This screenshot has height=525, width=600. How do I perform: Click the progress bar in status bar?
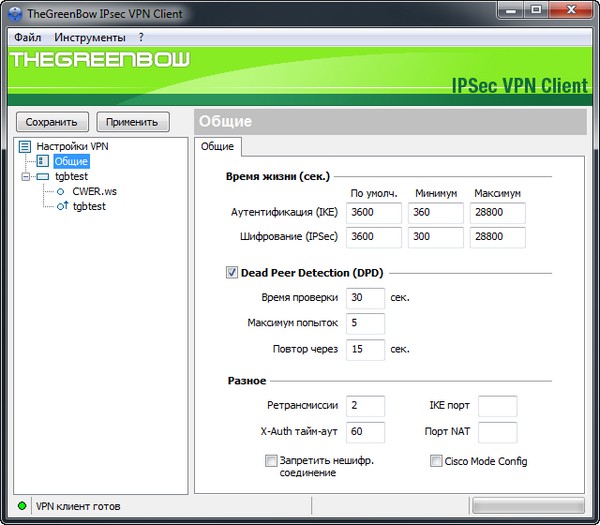pos(527,506)
